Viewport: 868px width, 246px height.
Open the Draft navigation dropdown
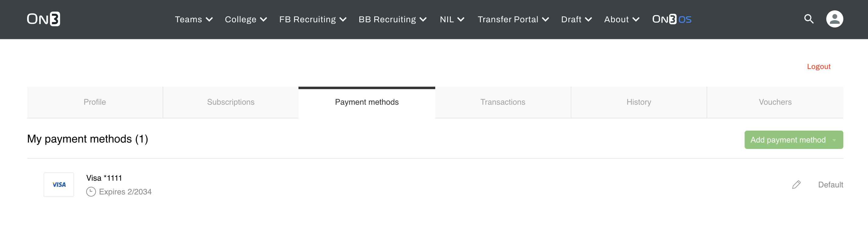[577, 20]
